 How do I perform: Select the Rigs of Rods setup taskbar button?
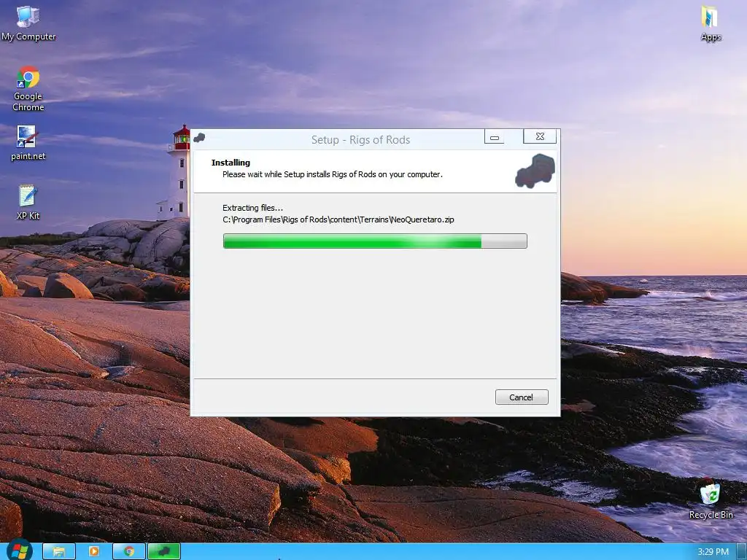(x=164, y=551)
